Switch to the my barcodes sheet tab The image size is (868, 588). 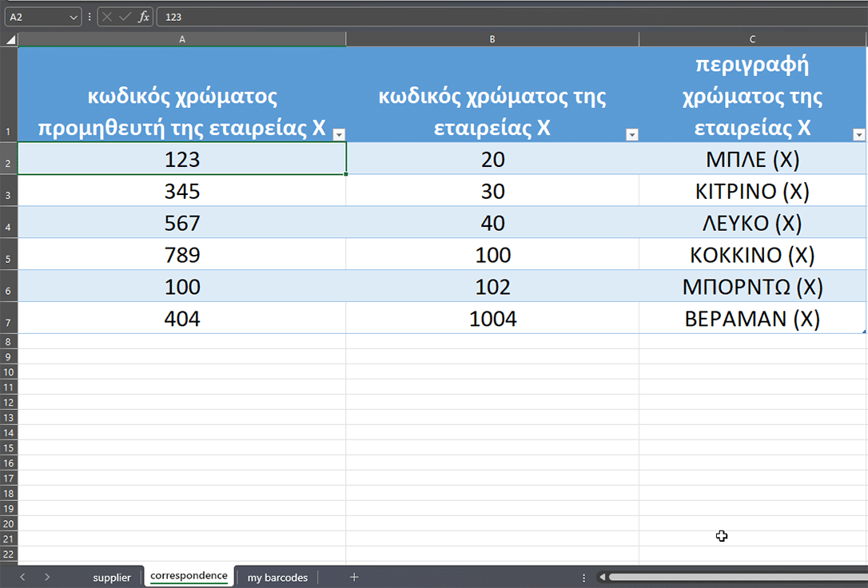(277, 578)
